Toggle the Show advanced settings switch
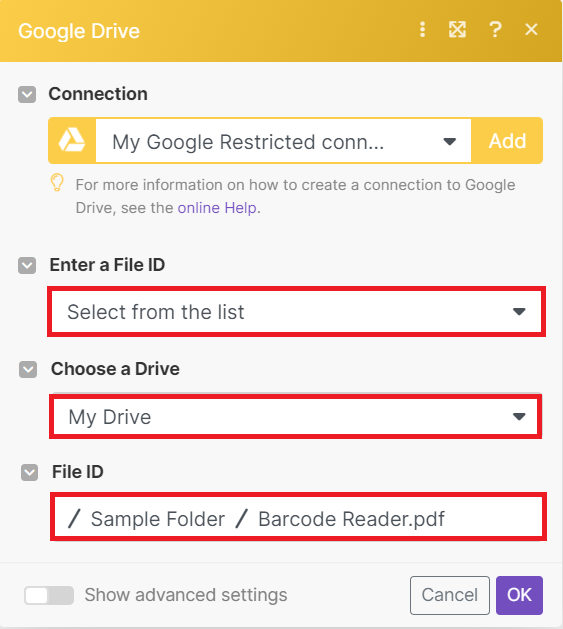 (49, 595)
